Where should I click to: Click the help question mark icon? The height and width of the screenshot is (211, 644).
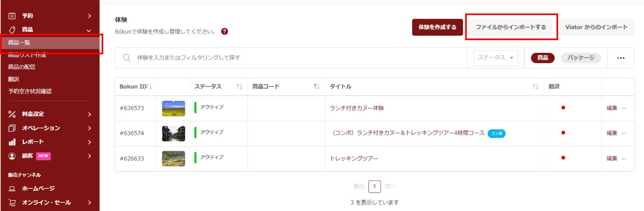[224, 31]
